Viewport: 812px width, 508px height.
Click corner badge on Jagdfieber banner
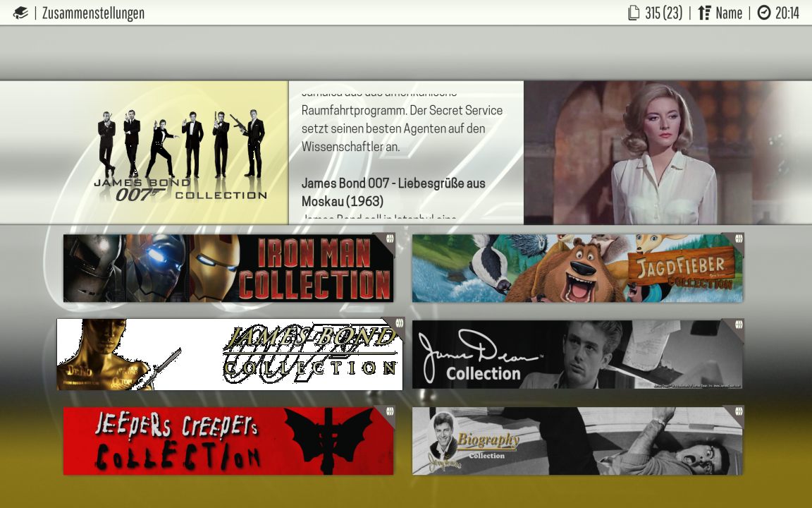(x=737, y=240)
